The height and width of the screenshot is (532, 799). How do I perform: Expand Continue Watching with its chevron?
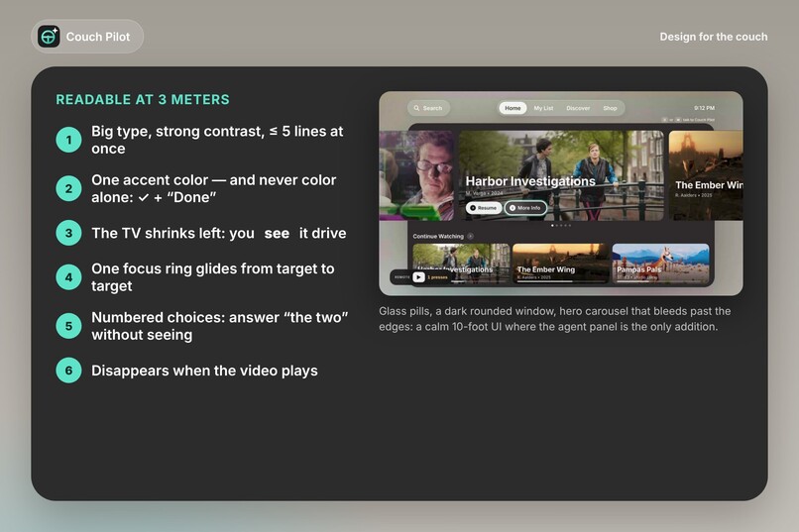tap(470, 236)
